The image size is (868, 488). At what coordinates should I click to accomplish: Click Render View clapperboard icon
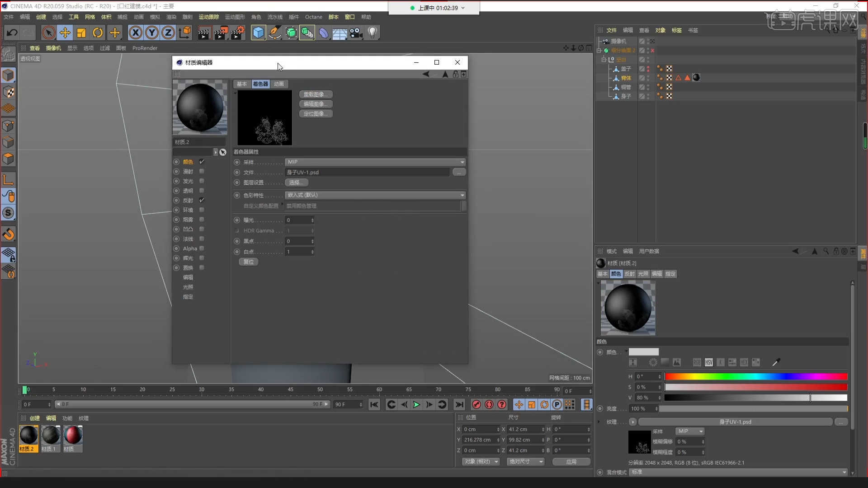(x=204, y=33)
